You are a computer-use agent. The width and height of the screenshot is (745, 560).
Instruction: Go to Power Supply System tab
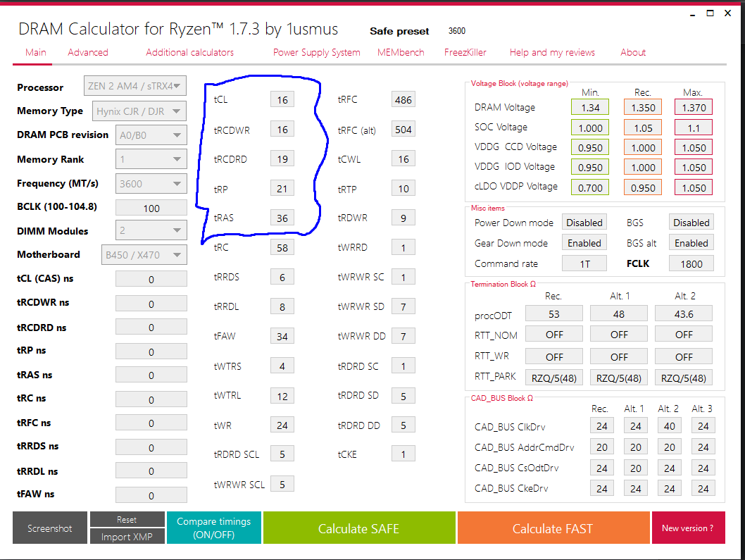[x=316, y=52]
